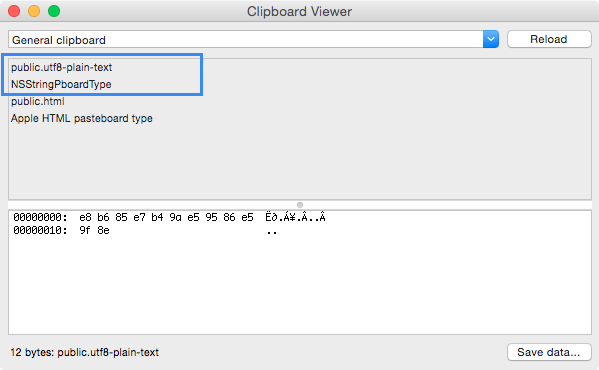This screenshot has width=599, height=370.
Task: Click the green zoom window button
Action: pyautogui.click(x=54, y=11)
